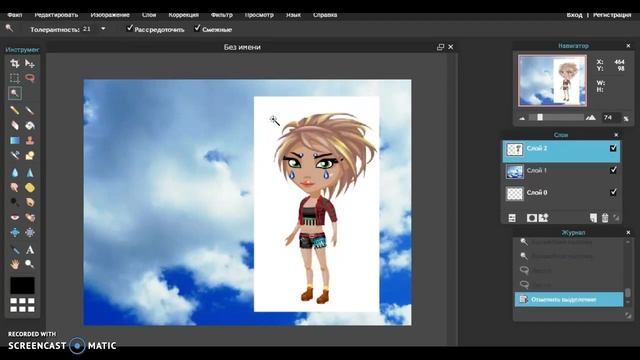The image size is (640, 360).
Task: Select the Lasso tool
Action: pyautogui.click(x=30, y=78)
